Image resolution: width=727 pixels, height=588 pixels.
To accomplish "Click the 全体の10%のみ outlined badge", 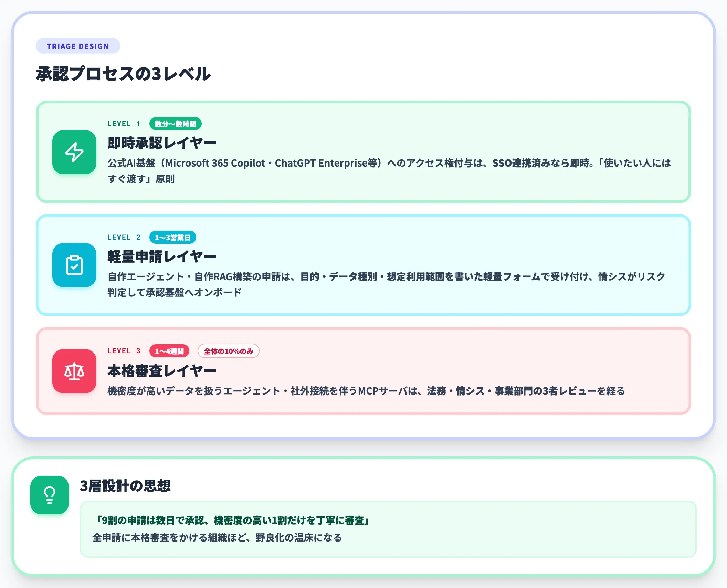I will click(x=228, y=351).
